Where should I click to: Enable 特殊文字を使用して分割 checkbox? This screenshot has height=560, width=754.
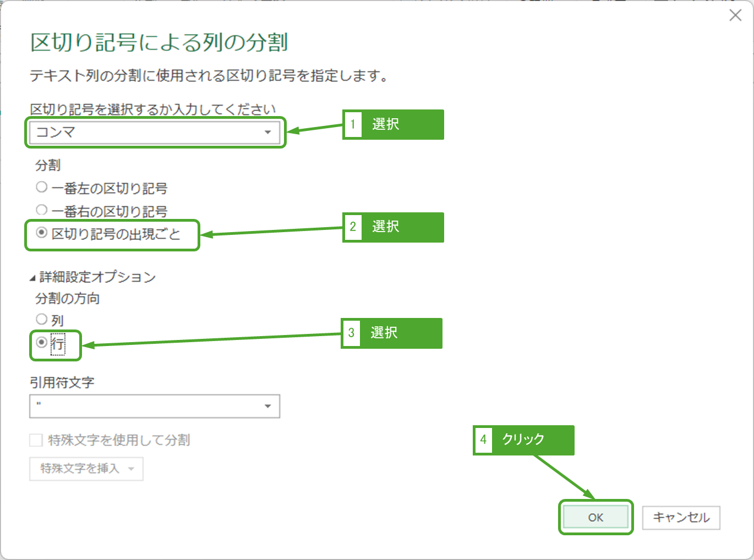36,440
